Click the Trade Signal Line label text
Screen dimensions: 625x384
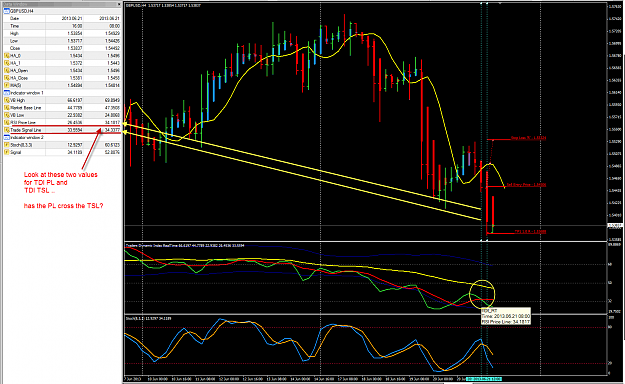coord(26,130)
